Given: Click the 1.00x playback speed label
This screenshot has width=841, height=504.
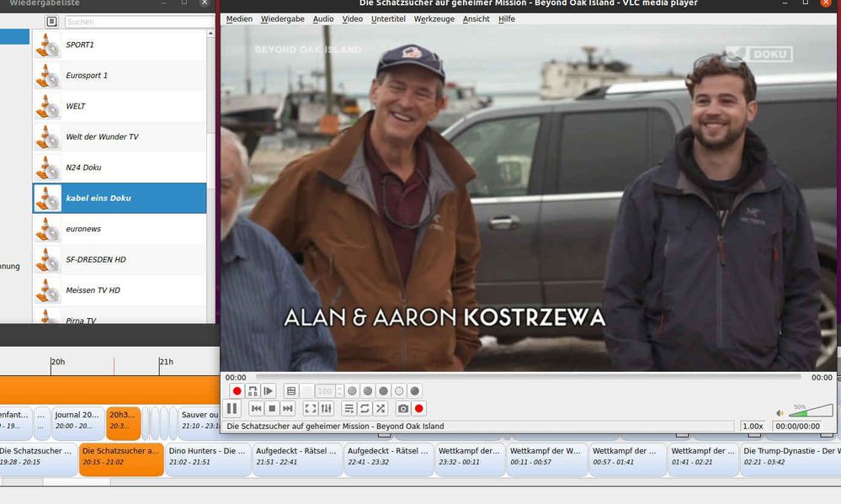Looking at the screenshot, I should tap(753, 427).
